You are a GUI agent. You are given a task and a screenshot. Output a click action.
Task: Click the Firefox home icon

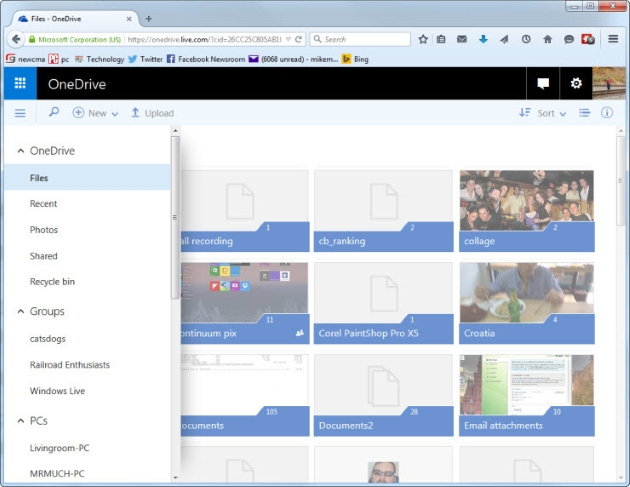(547, 39)
